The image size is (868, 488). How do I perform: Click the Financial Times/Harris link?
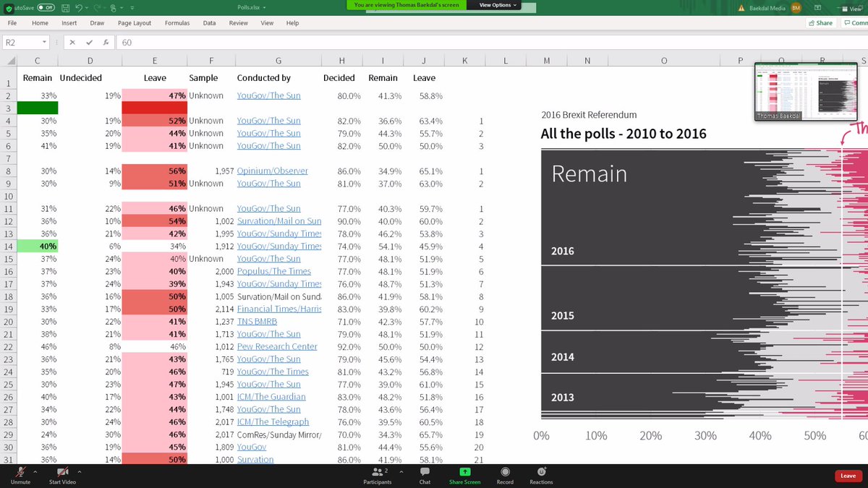[279, 309]
